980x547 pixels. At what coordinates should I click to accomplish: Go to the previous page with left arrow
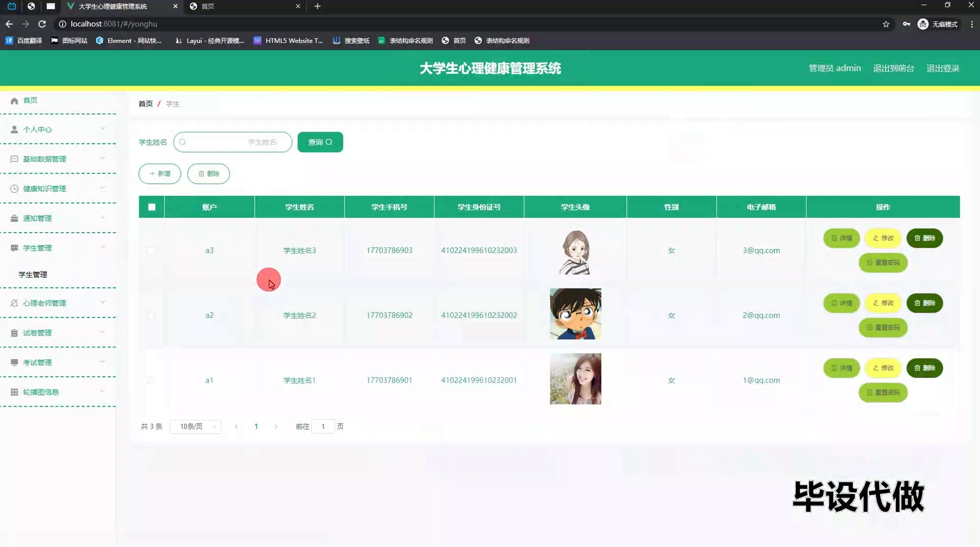click(x=236, y=427)
